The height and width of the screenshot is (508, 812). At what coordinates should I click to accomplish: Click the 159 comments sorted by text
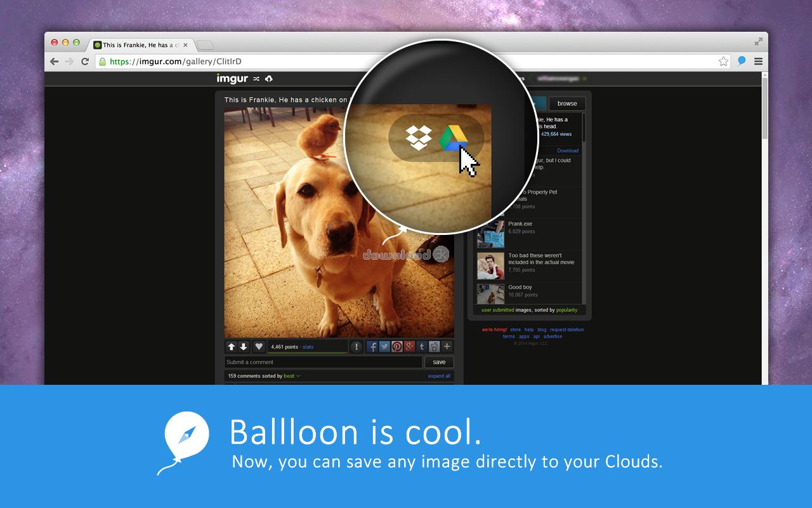point(255,376)
